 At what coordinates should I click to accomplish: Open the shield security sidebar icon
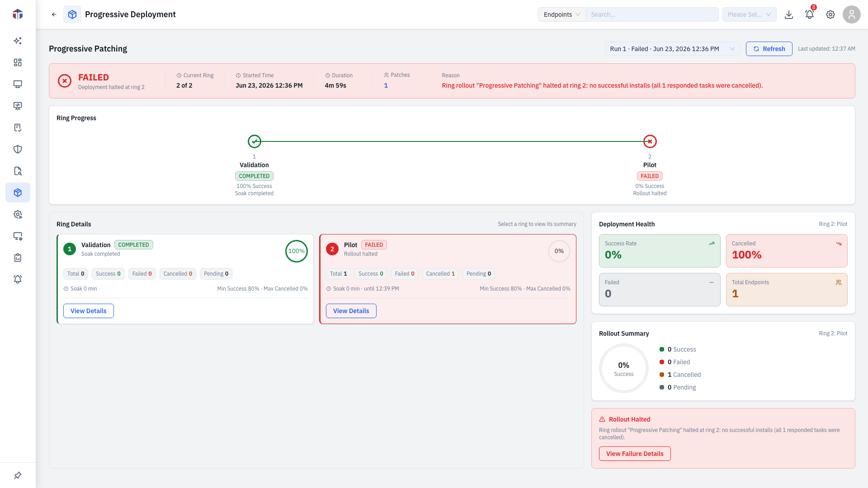18,149
